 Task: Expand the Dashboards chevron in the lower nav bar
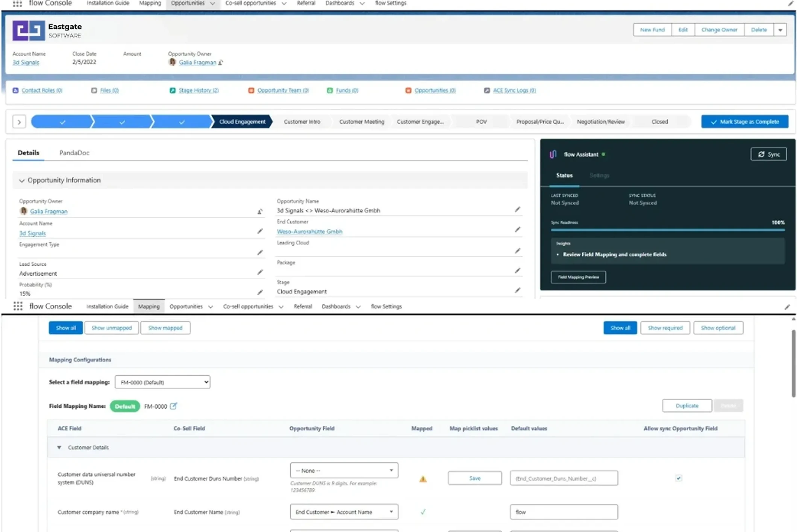pos(358,307)
